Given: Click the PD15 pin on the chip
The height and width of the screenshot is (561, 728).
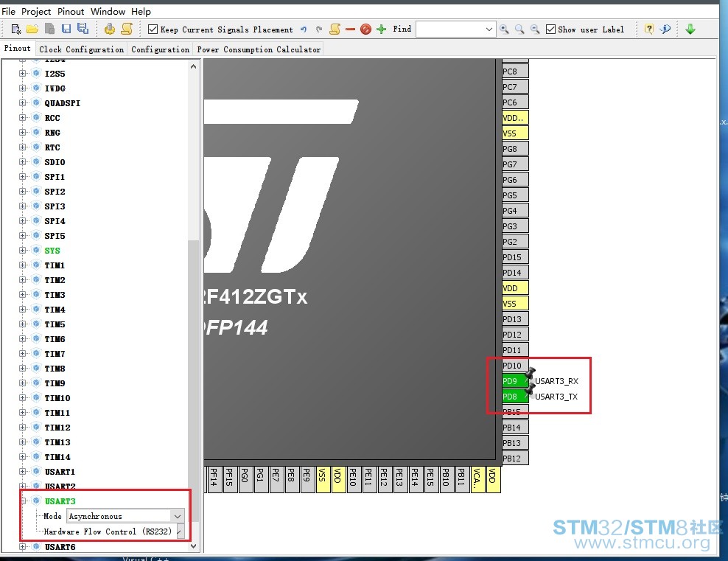Looking at the screenshot, I should (515, 257).
